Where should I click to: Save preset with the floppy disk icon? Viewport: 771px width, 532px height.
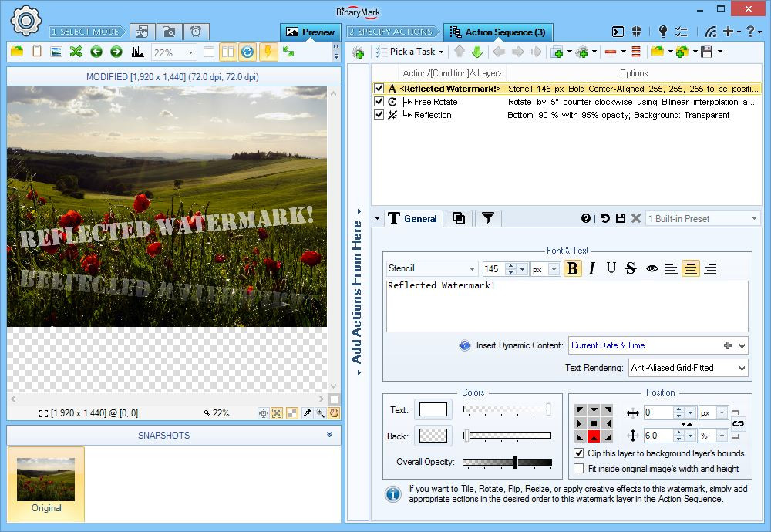(621, 218)
